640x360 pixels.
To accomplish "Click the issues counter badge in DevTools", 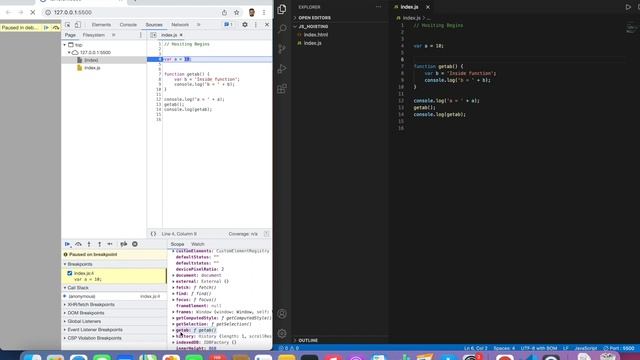I will [229, 25].
